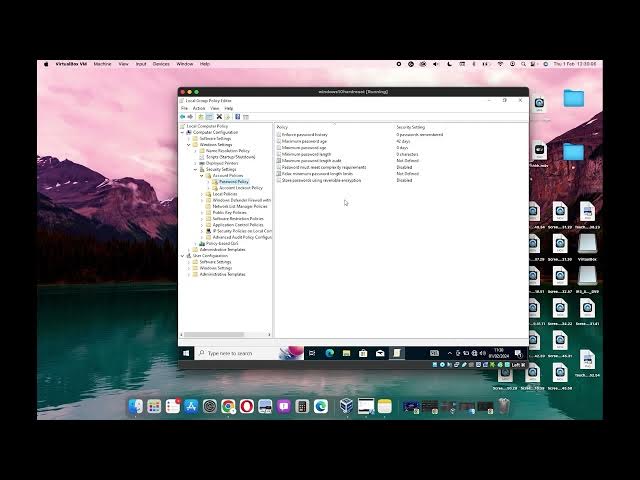
Task: Click the Task View icon on Windows taskbar
Action: (x=312, y=353)
